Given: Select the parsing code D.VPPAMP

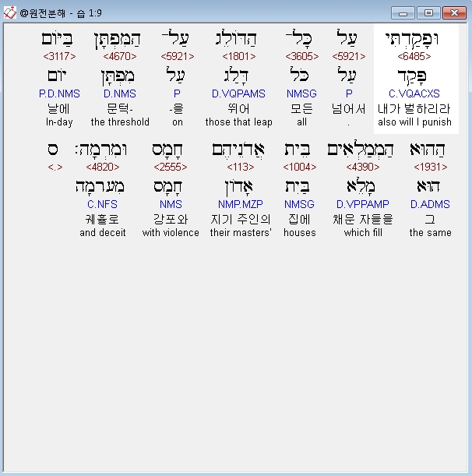Looking at the screenshot, I should point(363,204).
